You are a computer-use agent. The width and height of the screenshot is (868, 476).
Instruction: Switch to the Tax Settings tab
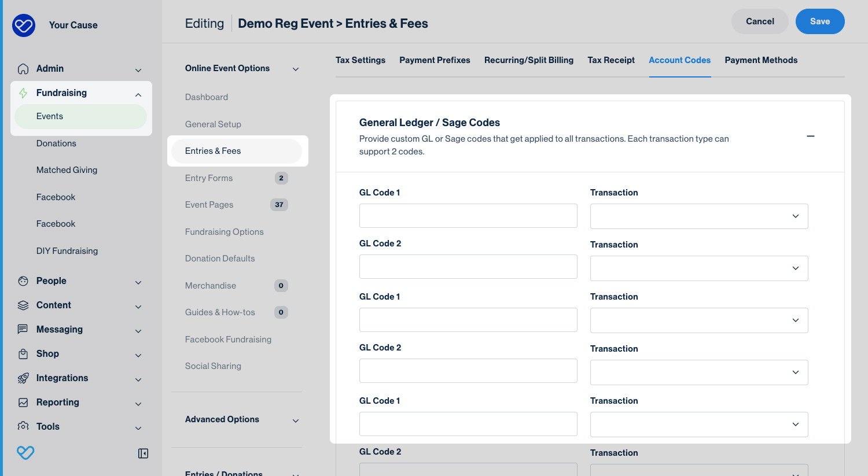click(x=360, y=60)
